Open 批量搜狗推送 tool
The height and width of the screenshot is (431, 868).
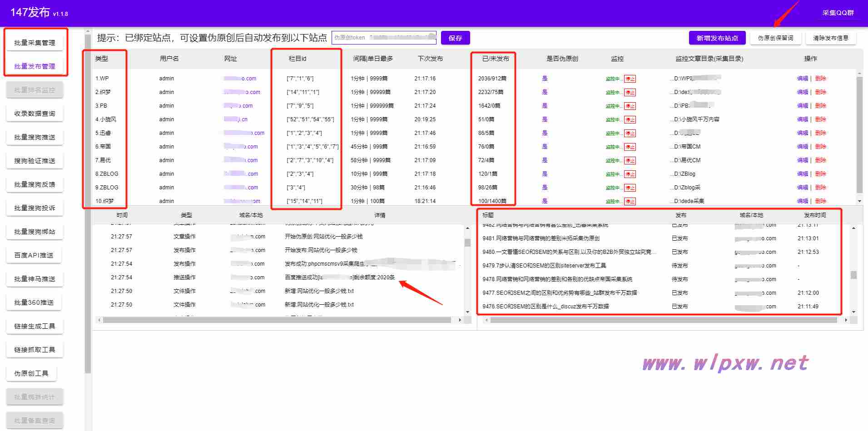tap(35, 137)
